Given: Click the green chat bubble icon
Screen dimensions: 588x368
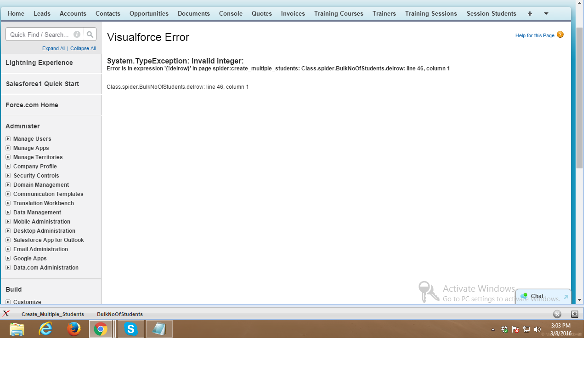Looking at the screenshot, I should 524,296.
